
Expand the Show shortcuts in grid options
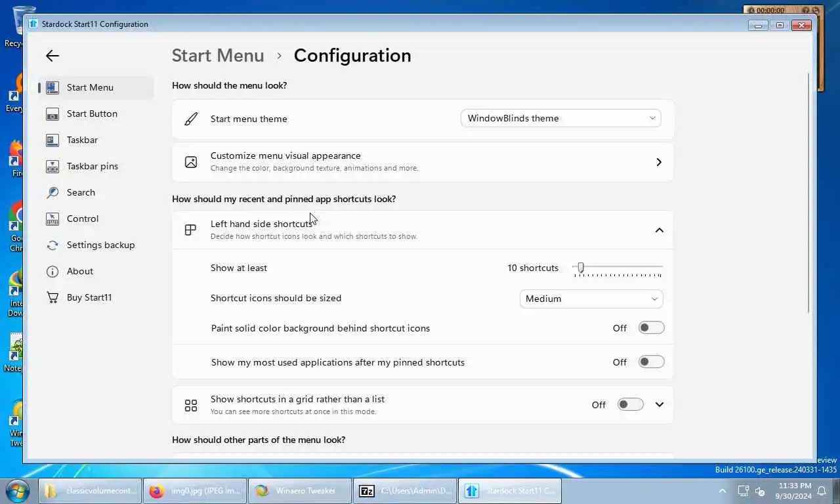pos(659,405)
